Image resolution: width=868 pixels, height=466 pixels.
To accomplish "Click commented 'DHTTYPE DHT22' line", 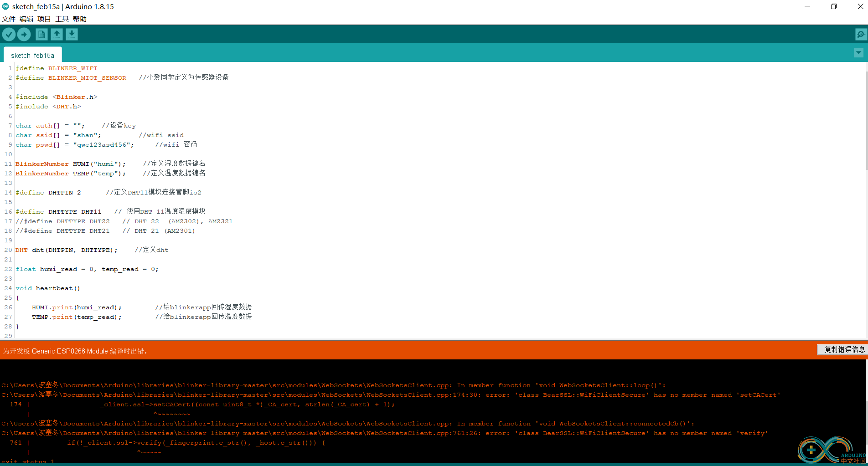I will coord(124,221).
